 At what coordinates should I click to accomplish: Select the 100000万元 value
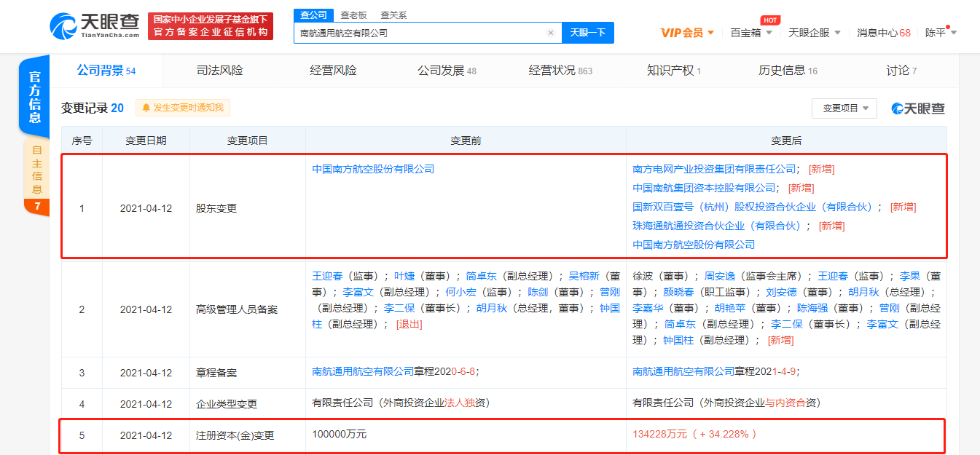339,434
